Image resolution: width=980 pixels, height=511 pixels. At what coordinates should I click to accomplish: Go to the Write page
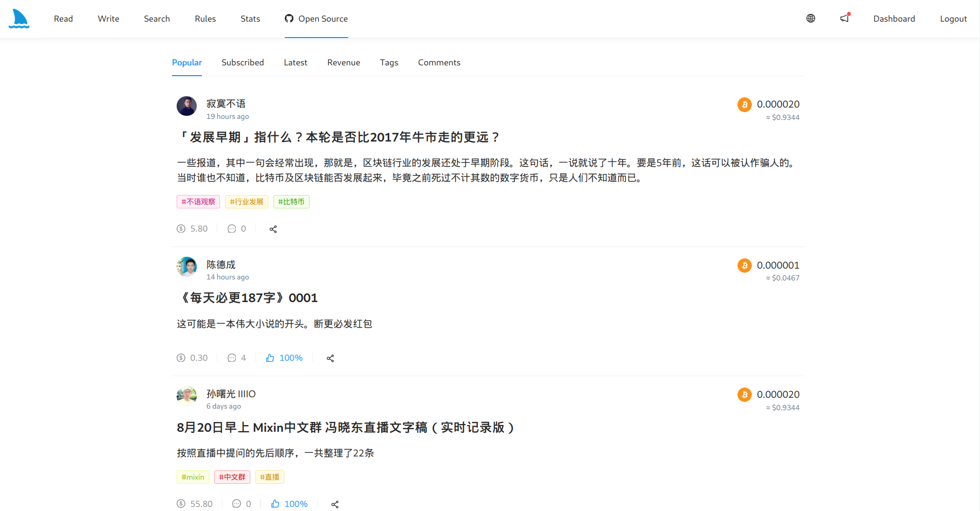[x=108, y=19]
